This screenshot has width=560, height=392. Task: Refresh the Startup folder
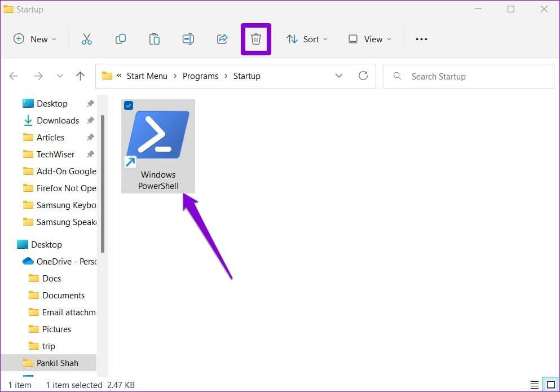point(363,76)
